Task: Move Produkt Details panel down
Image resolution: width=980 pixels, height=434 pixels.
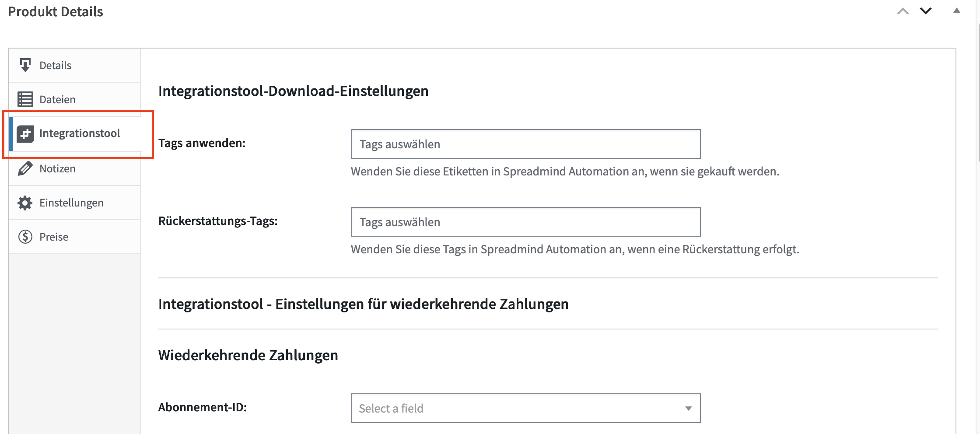Action: (926, 11)
